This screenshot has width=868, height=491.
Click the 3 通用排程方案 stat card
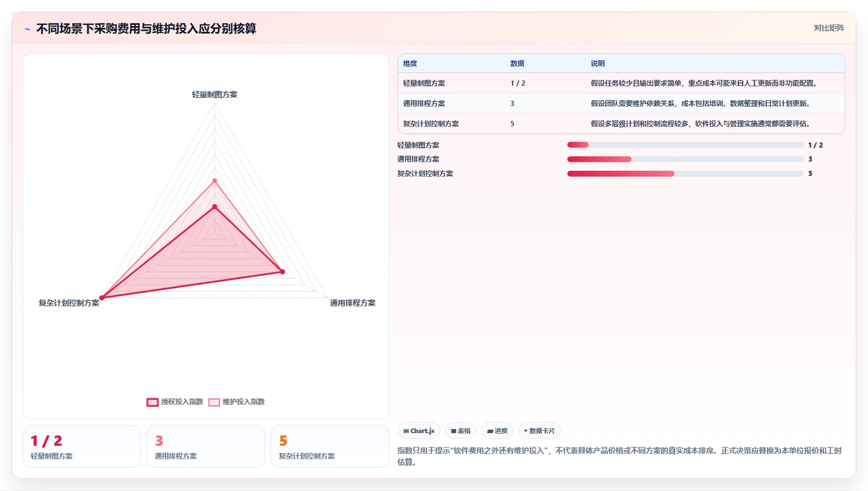[206, 446]
